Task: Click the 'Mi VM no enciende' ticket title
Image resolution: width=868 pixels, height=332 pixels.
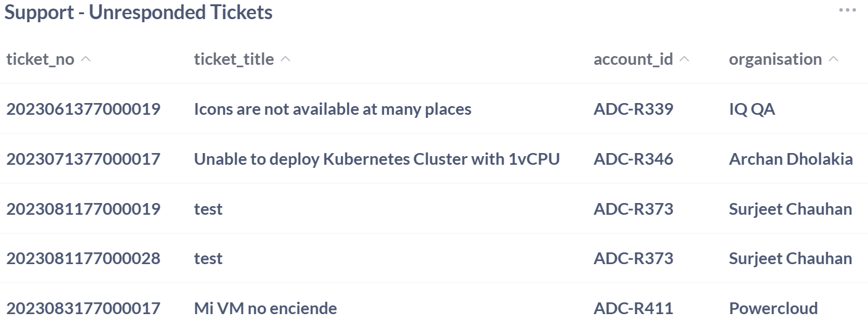Action: [x=265, y=308]
